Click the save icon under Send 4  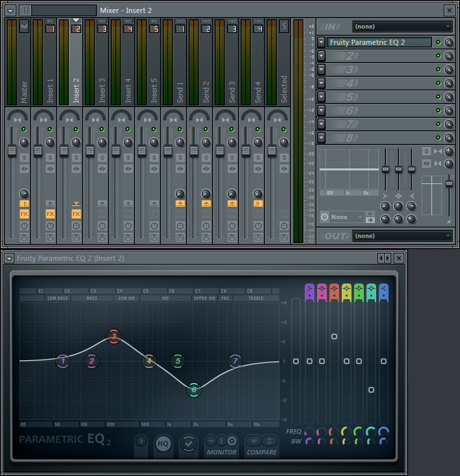tap(258, 237)
